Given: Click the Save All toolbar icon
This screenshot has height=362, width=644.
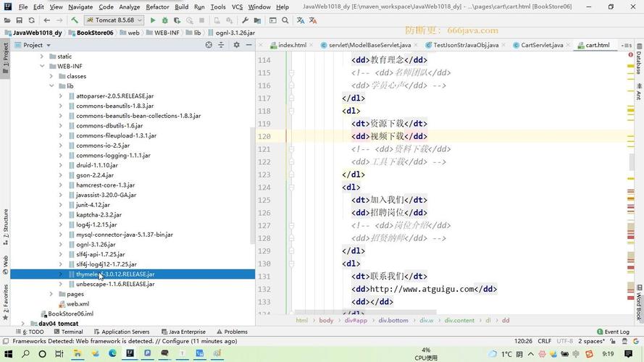Looking at the screenshot, I should [x=20, y=20].
